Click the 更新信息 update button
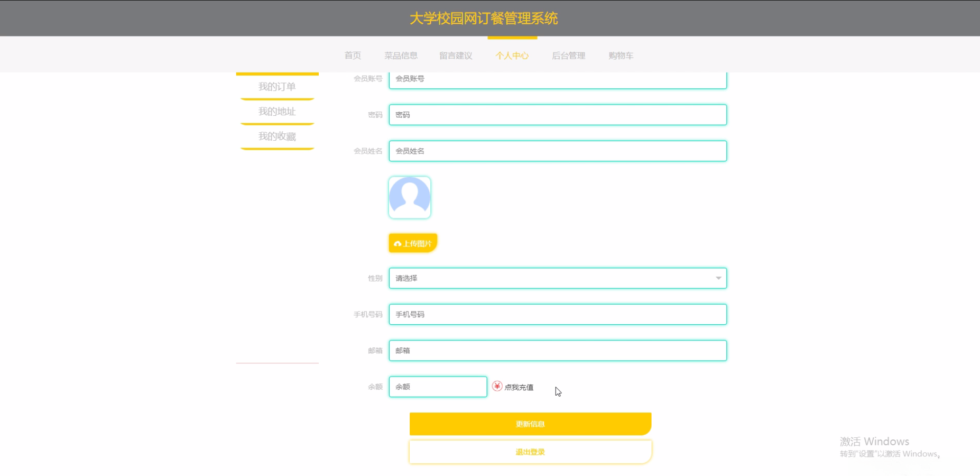The width and height of the screenshot is (980, 476). [530, 423]
